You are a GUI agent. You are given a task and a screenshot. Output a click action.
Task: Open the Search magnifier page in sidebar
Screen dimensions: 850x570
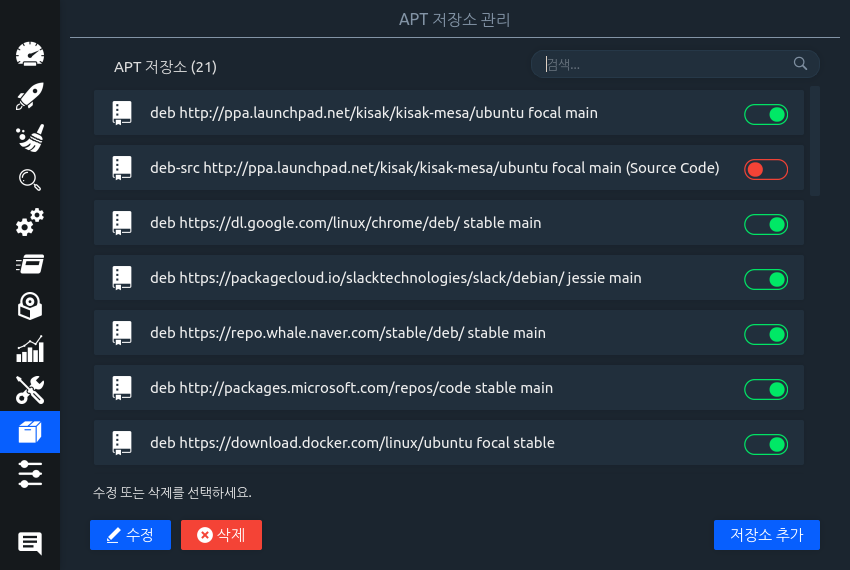pyautogui.click(x=30, y=180)
